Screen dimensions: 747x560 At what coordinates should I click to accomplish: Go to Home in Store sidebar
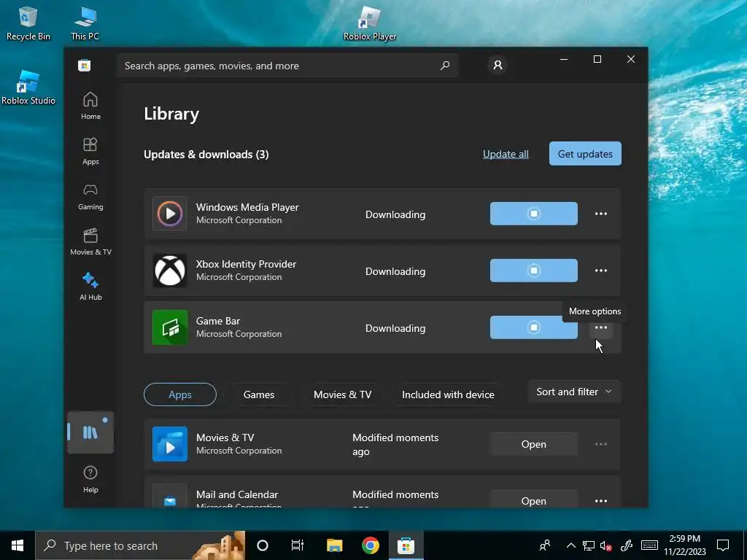point(90,106)
